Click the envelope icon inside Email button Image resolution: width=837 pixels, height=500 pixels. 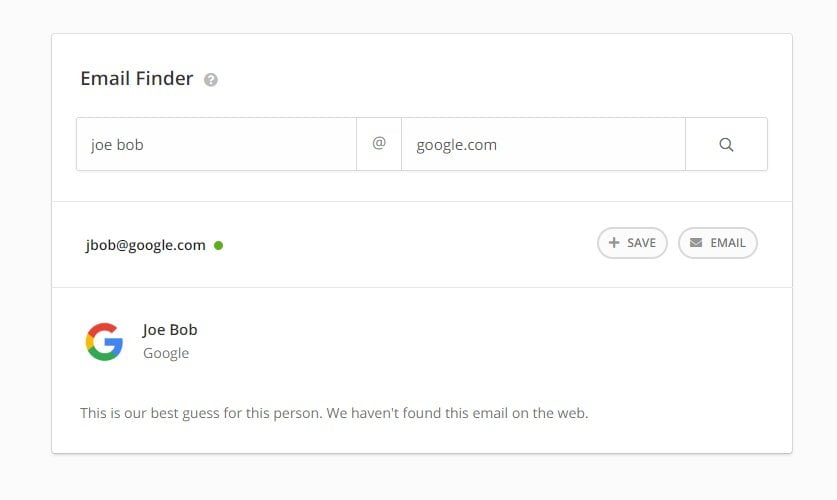pos(696,243)
